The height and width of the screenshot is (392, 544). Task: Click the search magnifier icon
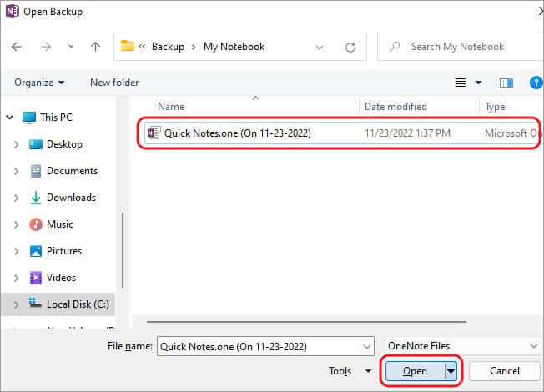tap(395, 47)
